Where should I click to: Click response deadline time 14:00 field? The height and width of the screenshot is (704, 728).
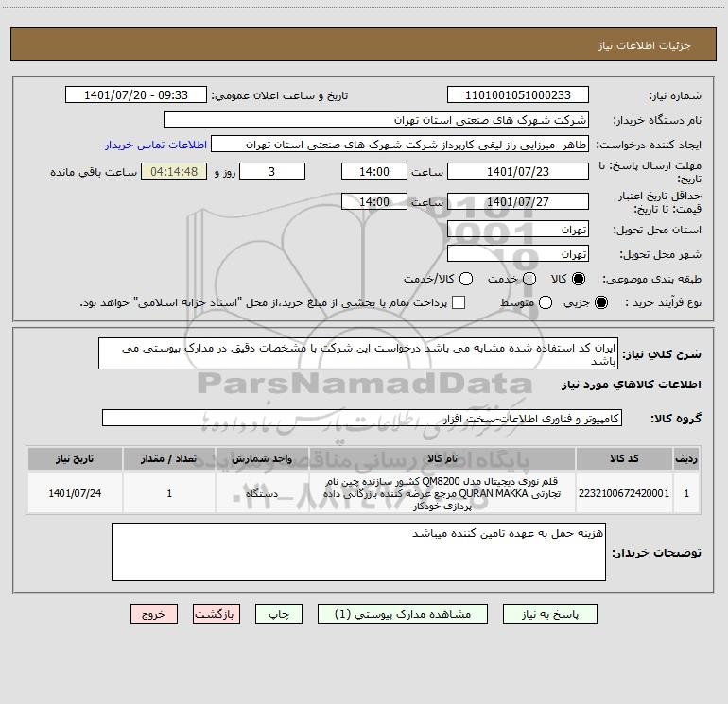click(x=374, y=171)
